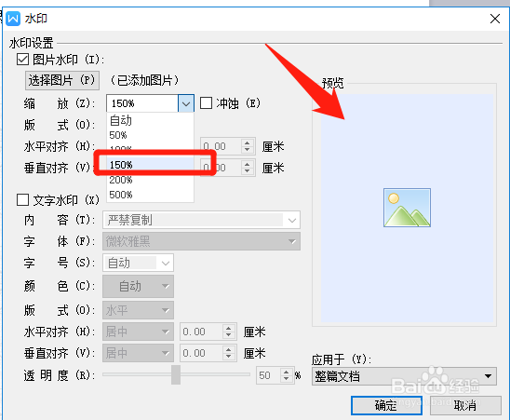510x420 pixels.
Task: Decrease picture horizontal offset spinner
Action: (248, 150)
